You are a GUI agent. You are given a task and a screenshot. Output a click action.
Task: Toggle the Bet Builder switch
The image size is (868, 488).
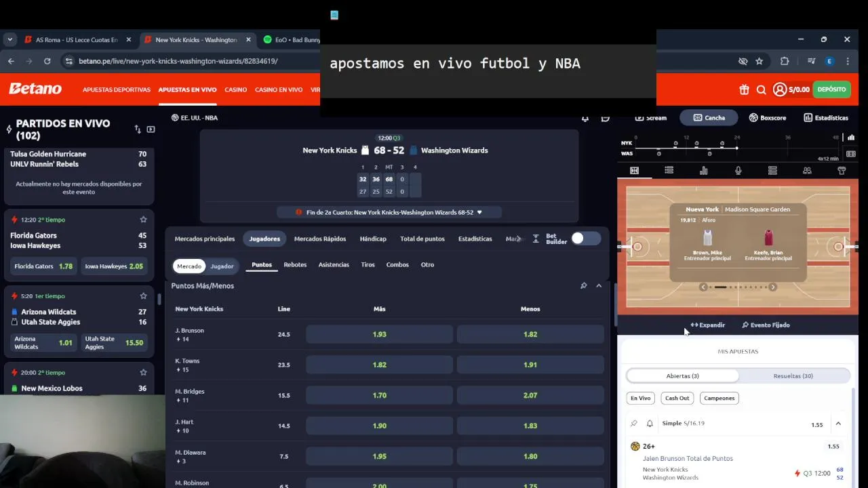(x=586, y=238)
